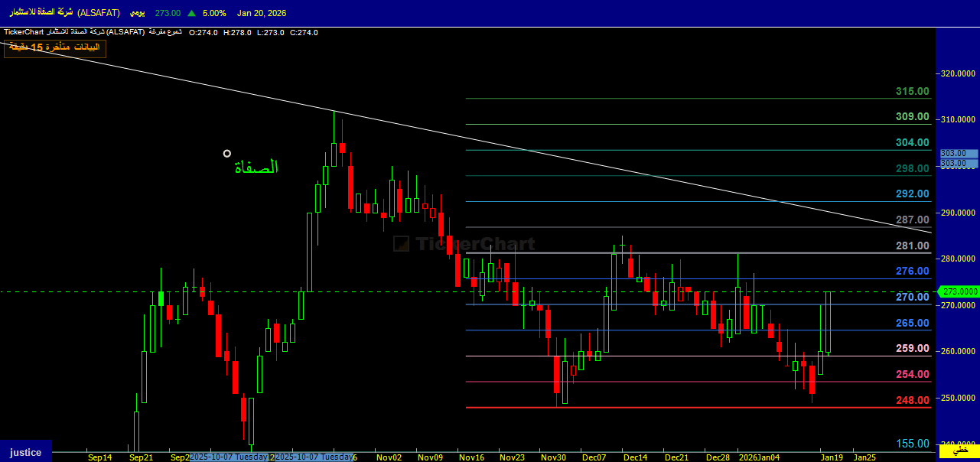The width and height of the screenshot is (980, 462).
Task: Open the يومي daily period selector in the header
Action: click(x=135, y=13)
